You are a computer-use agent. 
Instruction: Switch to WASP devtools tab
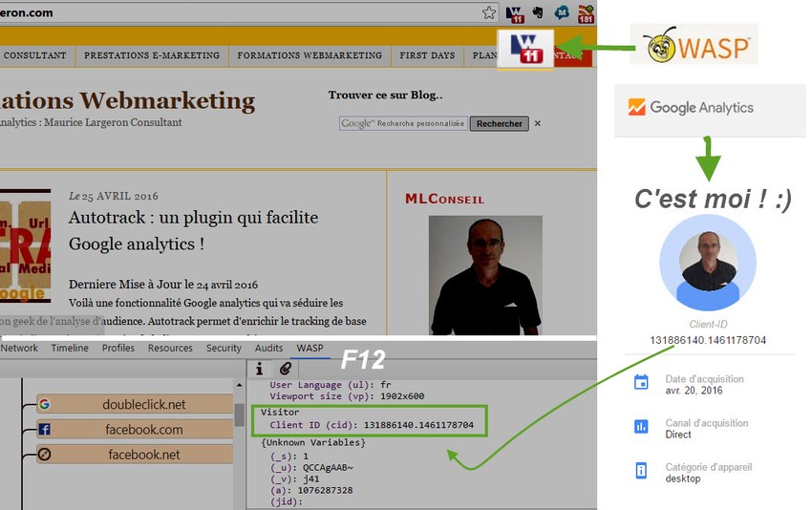click(310, 348)
